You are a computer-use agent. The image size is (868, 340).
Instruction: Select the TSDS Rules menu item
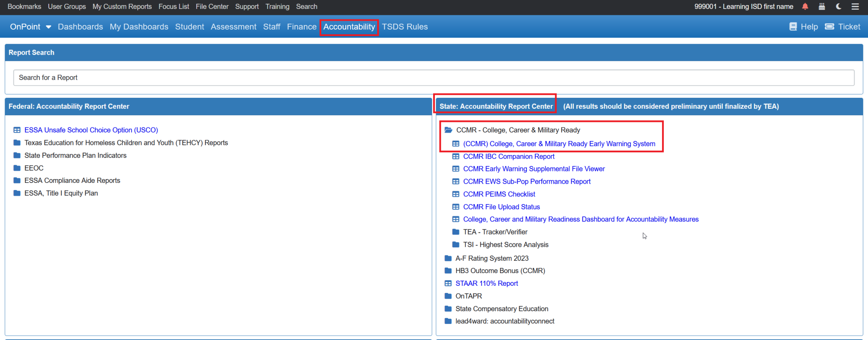point(405,27)
